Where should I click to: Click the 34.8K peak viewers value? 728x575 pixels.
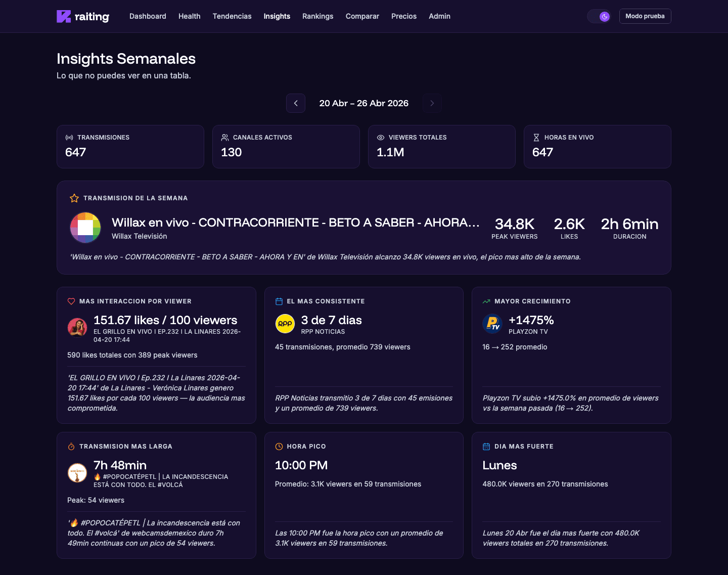(515, 224)
